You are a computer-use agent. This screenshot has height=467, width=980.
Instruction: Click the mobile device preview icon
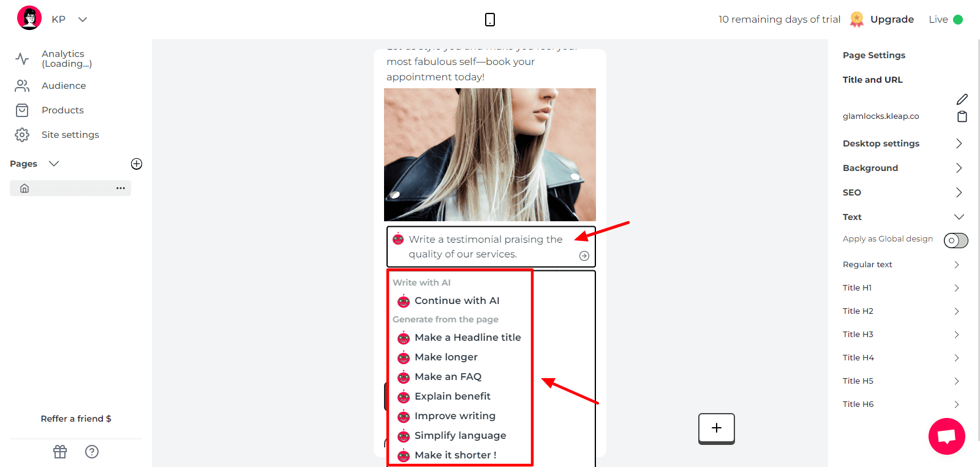[490, 20]
